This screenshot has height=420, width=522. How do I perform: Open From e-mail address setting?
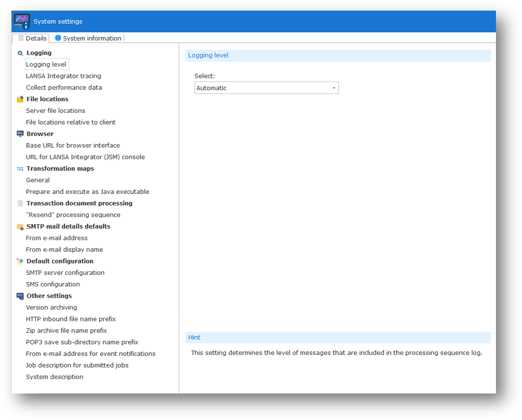[x=57, y=238]
